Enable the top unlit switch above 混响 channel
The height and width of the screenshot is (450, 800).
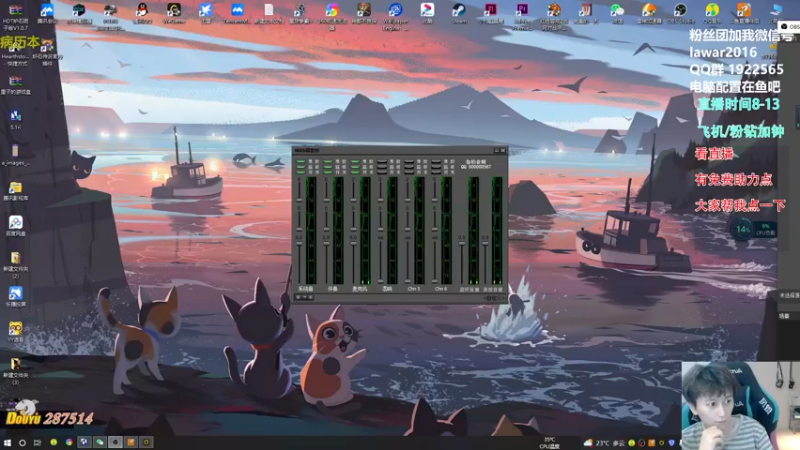382,161
